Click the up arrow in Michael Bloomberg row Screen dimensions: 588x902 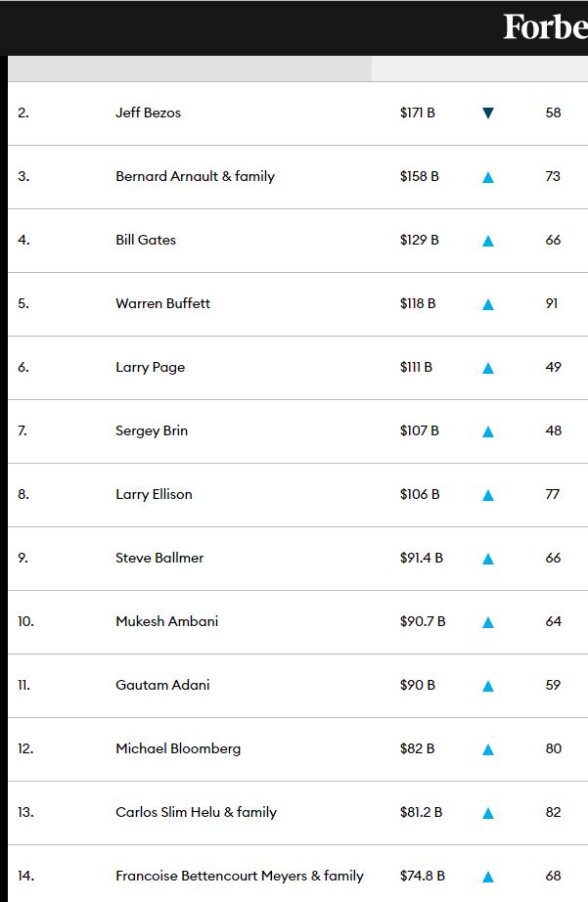coord(488,749)
